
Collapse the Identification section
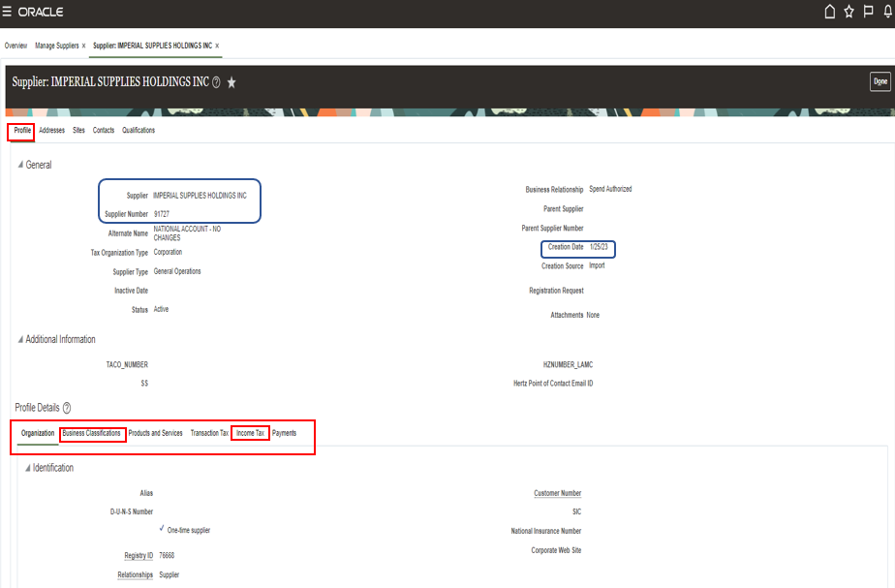pyautogui.click(x=27, y=468)
